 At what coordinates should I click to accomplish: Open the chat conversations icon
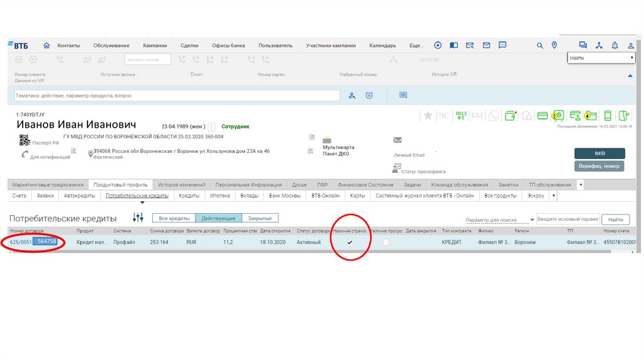pos(582,45)
